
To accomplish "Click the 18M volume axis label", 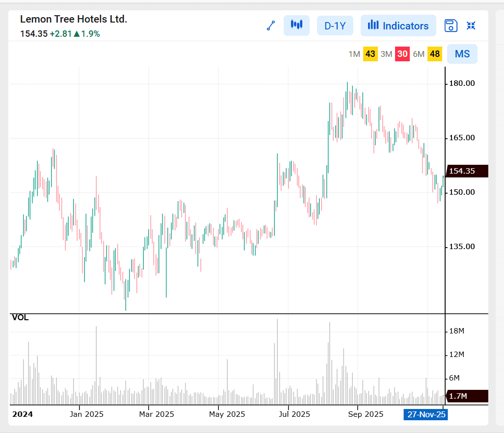I will (457, 331).
